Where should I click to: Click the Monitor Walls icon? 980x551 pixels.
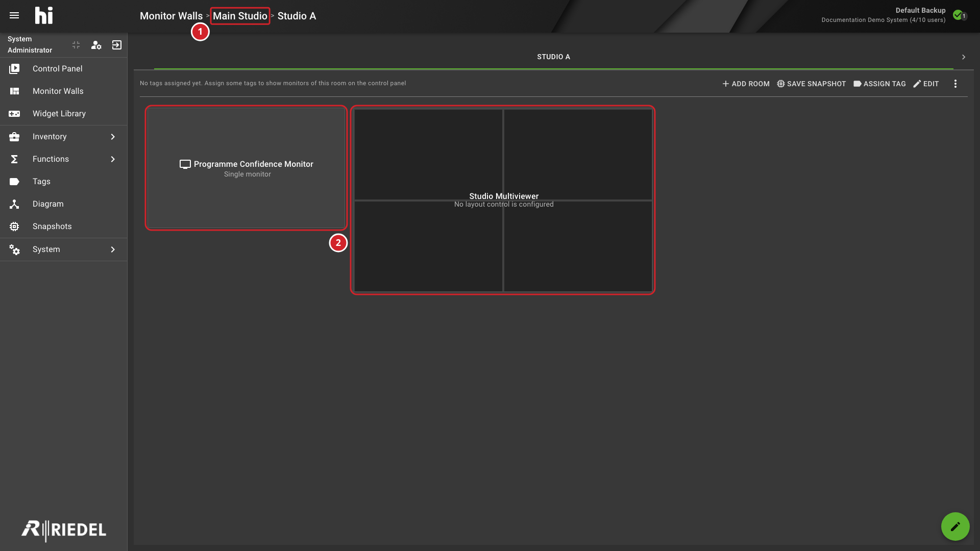pyautogui.click(x=14, y=91)
